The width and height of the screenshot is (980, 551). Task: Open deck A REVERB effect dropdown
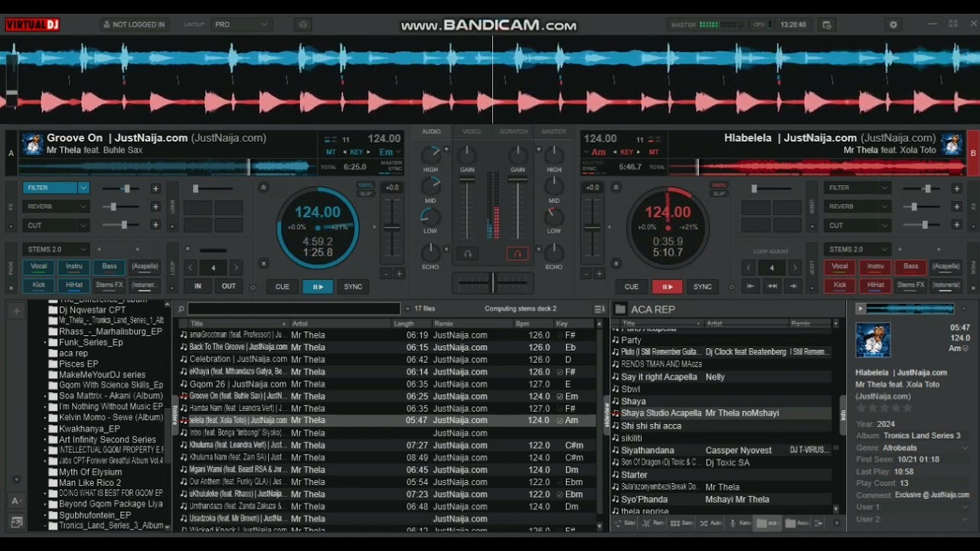(x=83, y=207)
